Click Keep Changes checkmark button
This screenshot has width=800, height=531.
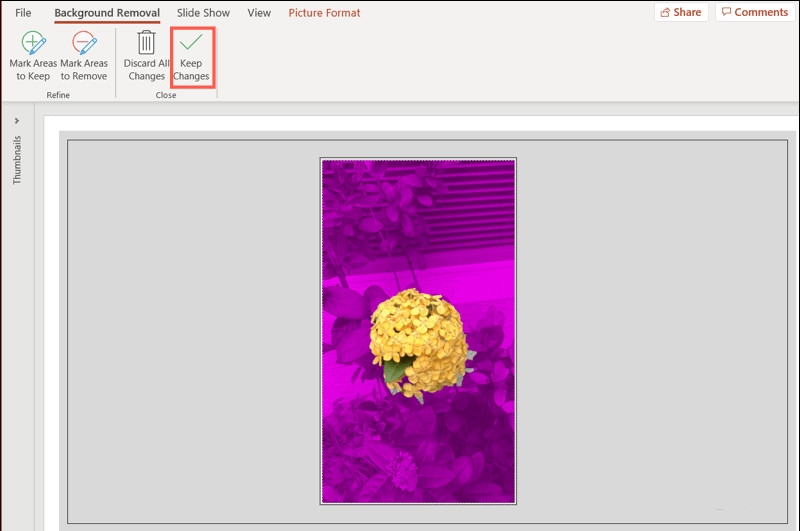(x=191, y=56)
